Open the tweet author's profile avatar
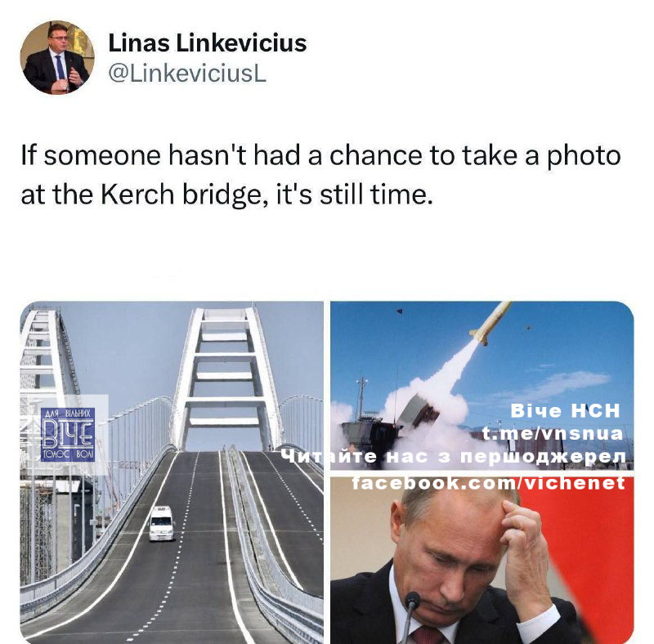This screenshot has height=644, width=654. [x=57, y=57]
